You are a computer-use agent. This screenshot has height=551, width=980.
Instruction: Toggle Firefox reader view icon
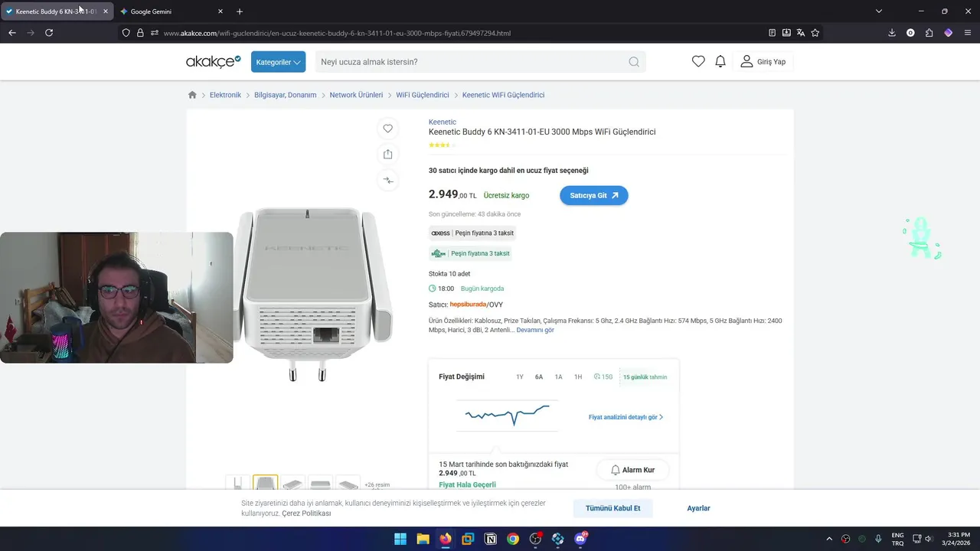(772, 33)
